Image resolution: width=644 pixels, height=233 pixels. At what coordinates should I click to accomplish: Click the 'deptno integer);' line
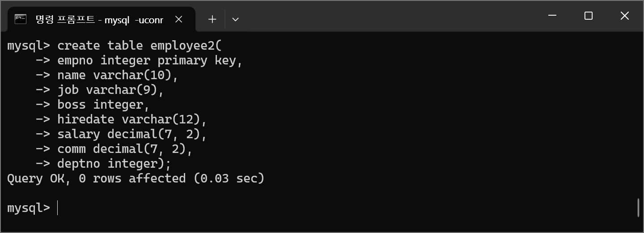114,164
